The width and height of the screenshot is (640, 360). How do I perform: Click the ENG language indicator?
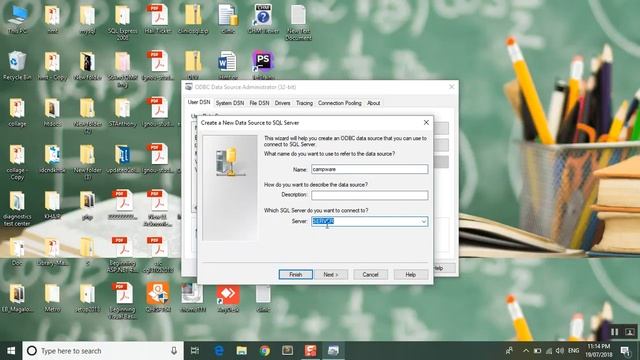click(573, 351)
